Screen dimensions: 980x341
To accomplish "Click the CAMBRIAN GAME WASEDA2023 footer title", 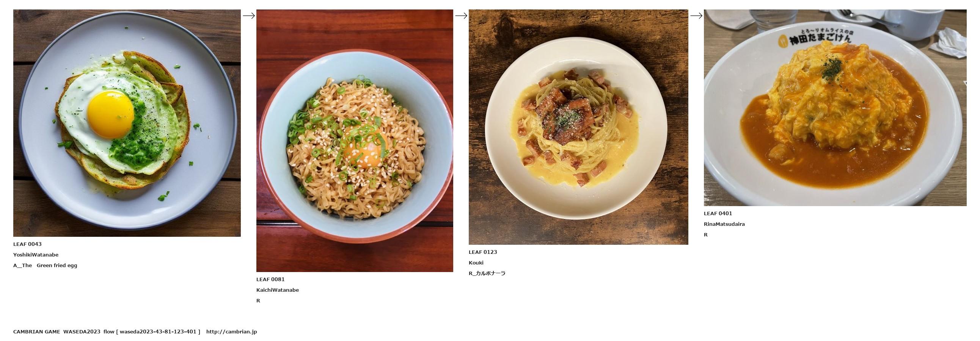I will point(57,332).
